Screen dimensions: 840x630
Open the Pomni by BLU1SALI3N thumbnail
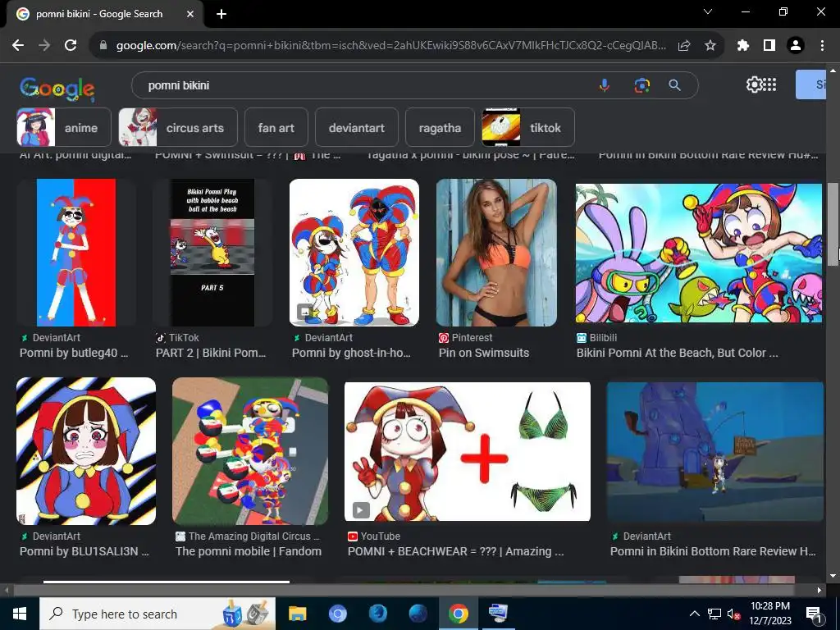tap(86, 451)
